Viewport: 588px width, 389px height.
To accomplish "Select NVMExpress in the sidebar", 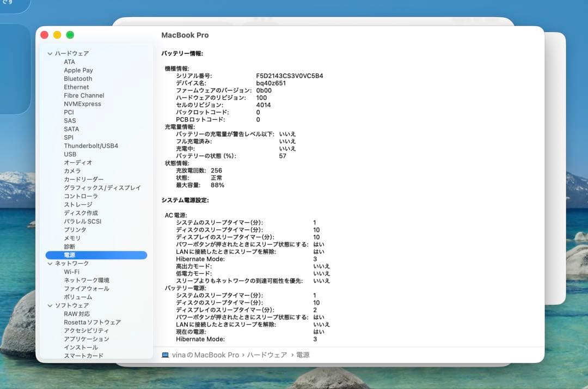I will 83,104.
